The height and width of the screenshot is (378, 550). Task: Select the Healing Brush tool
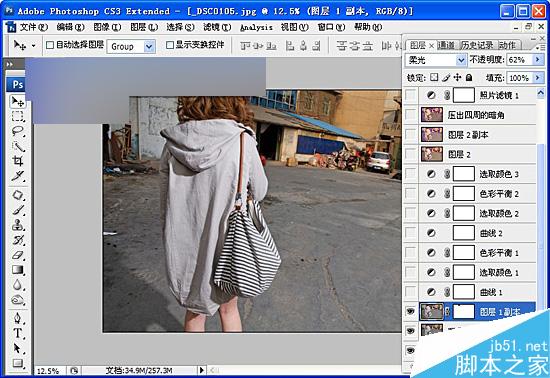pyautogui.click(x=18, y=195)
